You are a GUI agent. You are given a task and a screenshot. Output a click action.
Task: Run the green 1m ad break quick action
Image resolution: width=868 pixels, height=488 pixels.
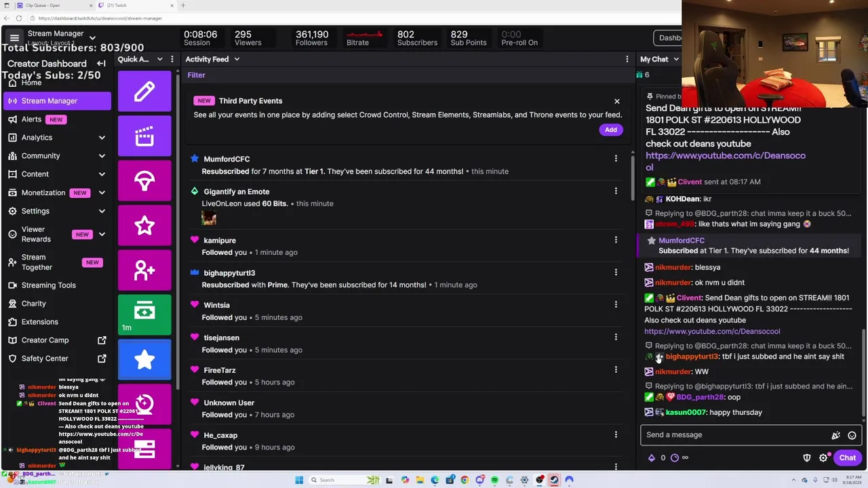tap(144, 315)
